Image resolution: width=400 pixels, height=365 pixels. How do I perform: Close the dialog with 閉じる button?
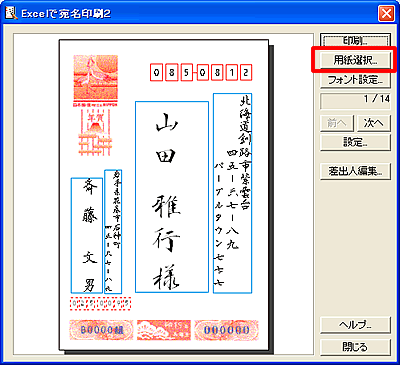(x=355, y=347)
